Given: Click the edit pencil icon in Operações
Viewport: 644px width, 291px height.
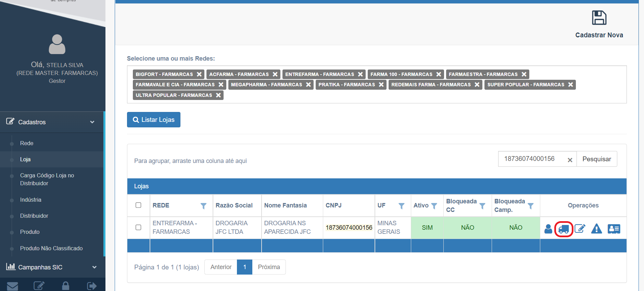Looking at the screenshot, I should 580,229.
